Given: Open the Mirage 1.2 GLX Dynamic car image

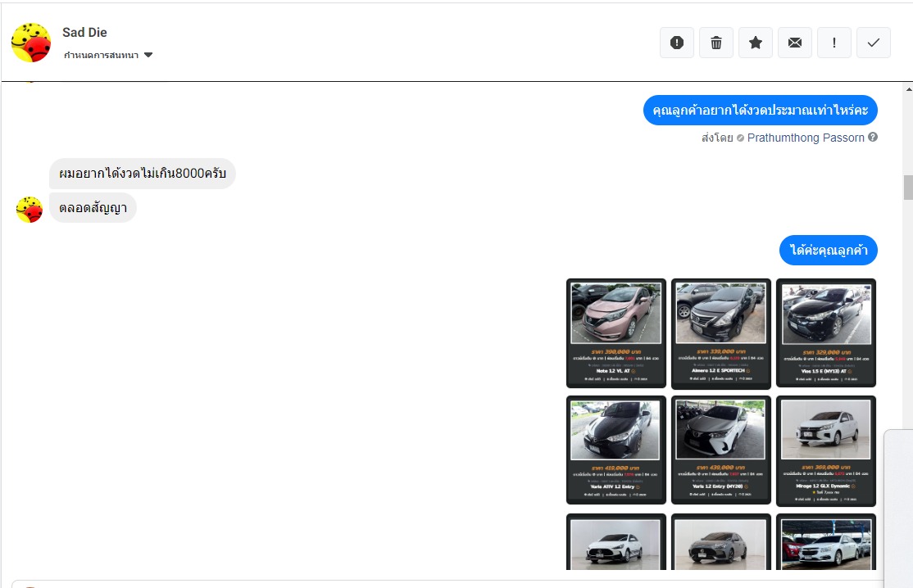Looking at the screenshot, I should click(825, 450).
